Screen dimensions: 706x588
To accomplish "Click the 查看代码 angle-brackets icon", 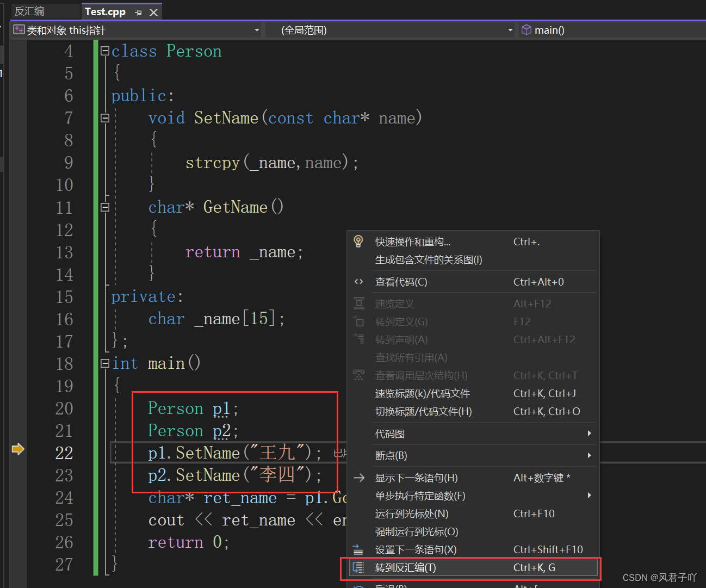I will [358, 282].
